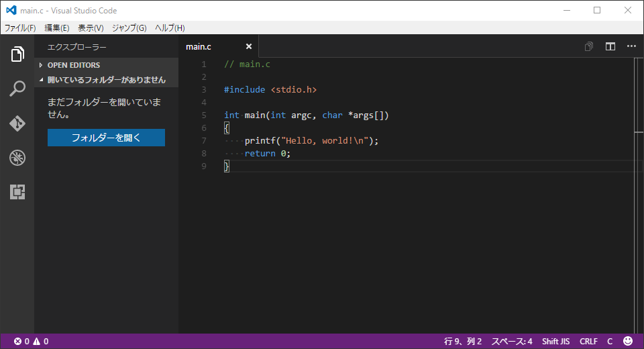Open the Git source control view
The height and width of the screenshot is (349, 644).
point(17,123)
